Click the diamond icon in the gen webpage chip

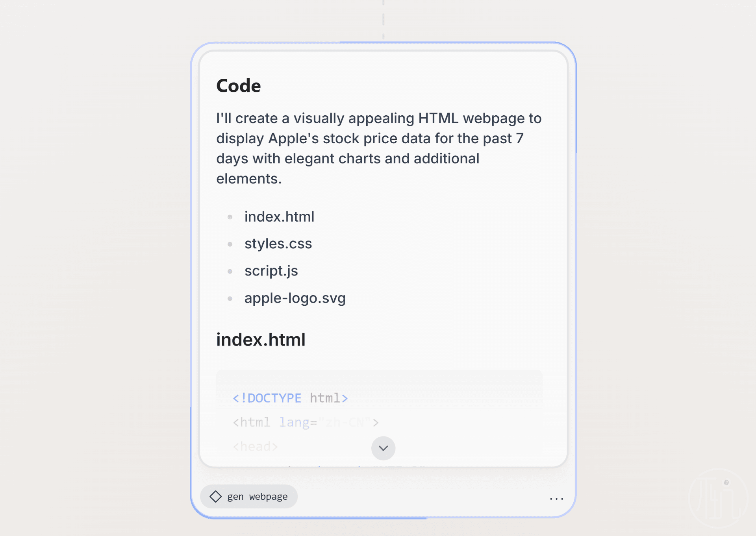point(215,496)
